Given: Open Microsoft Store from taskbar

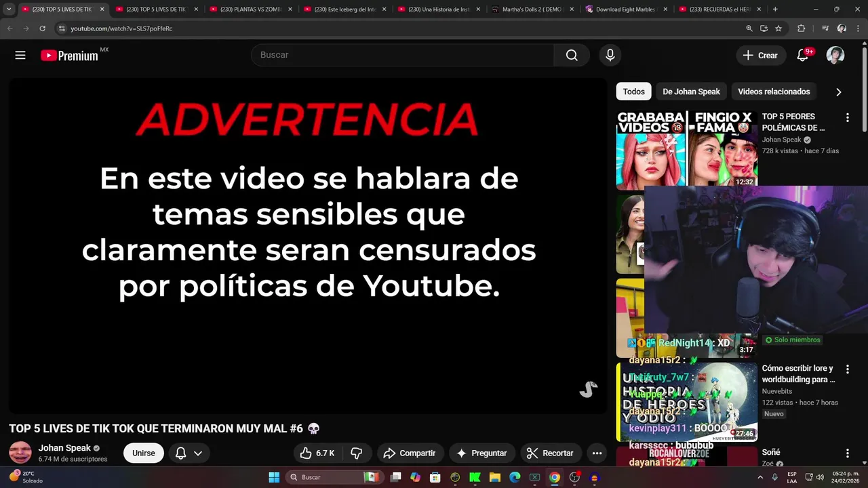Looking at the screenshot, I should tap(435, 477).
